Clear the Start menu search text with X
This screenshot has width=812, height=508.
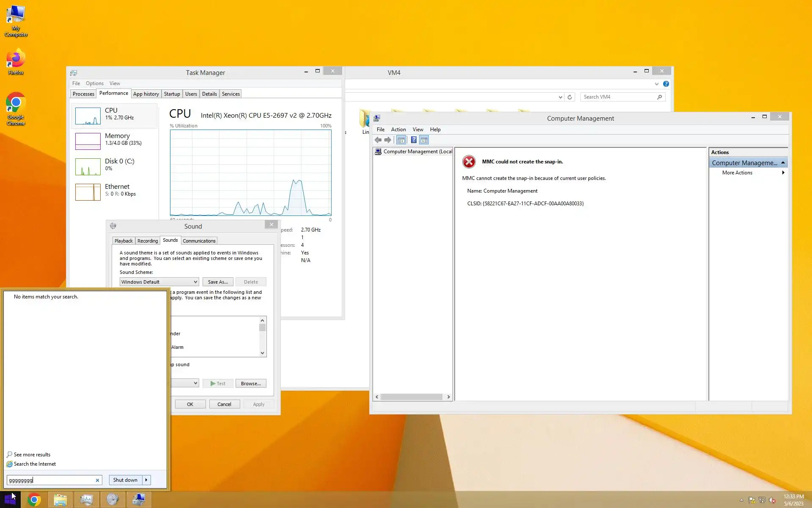click(x=97, y=480)
